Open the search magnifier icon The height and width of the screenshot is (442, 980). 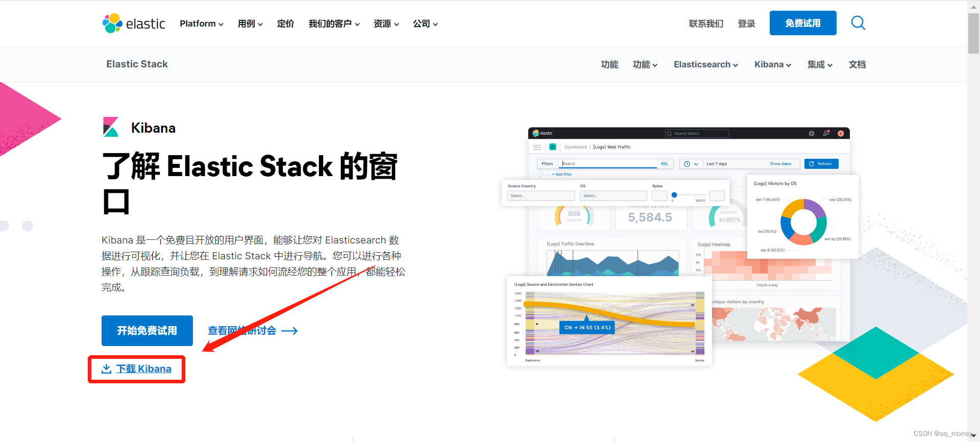[x=858, y=23]
